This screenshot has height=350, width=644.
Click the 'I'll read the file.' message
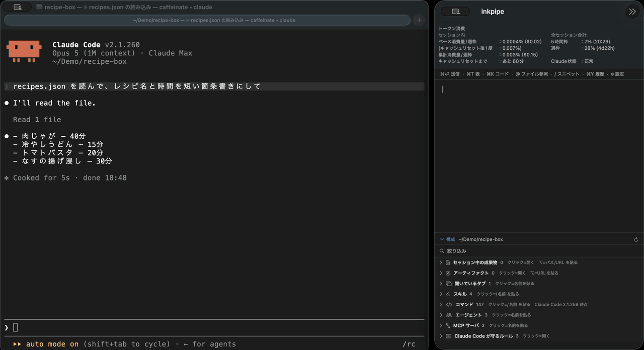click(54, 103)
